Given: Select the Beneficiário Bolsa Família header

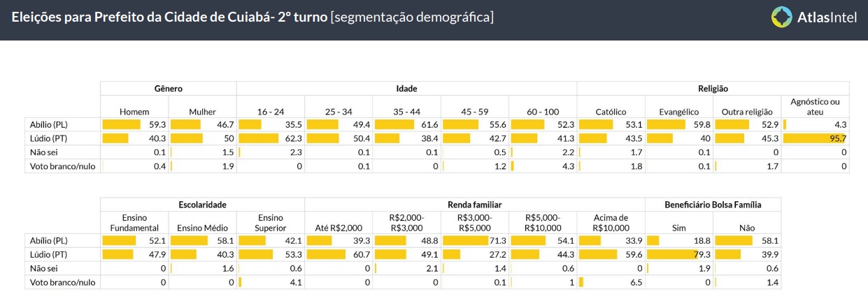Looking at the screenshot, I should click(x=713, y=205).
